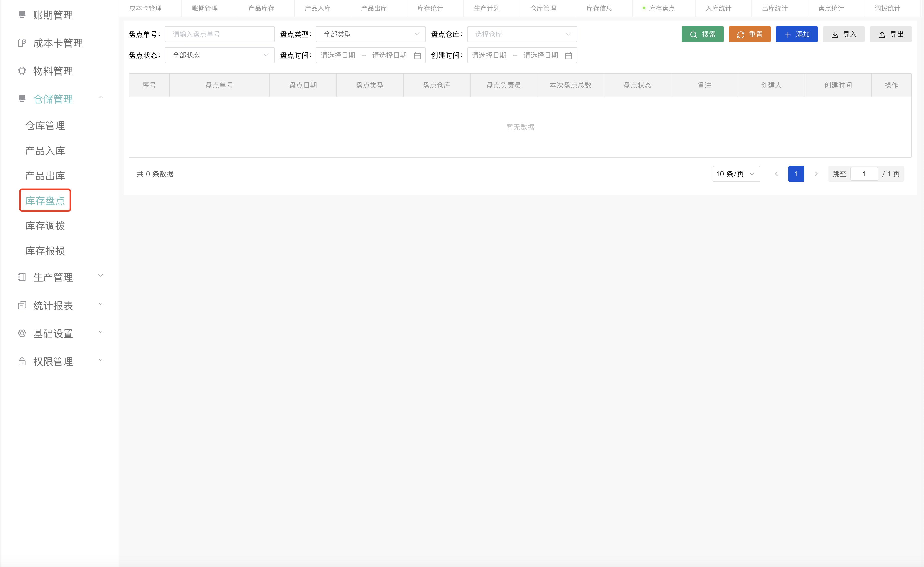The image size is (924, 567).
Task: Open the page size 10 条/页 dropdown
Action: point(736,174)
